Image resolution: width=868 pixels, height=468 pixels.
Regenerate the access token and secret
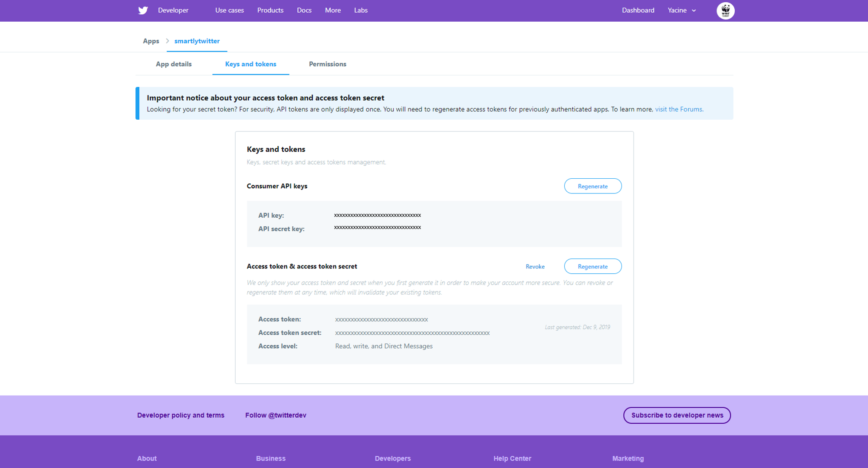(593, 266)
